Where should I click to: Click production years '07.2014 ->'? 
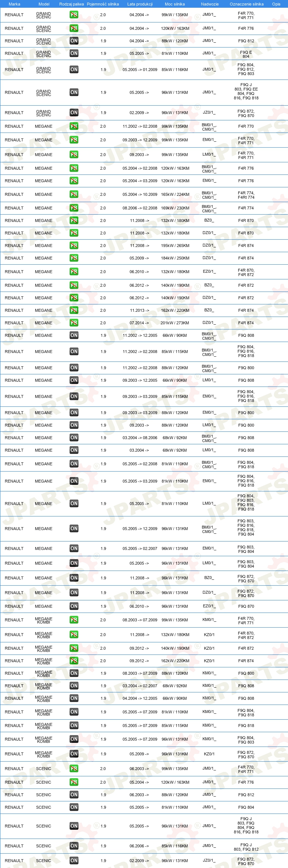pyautogui.click(x=139, y=323)
